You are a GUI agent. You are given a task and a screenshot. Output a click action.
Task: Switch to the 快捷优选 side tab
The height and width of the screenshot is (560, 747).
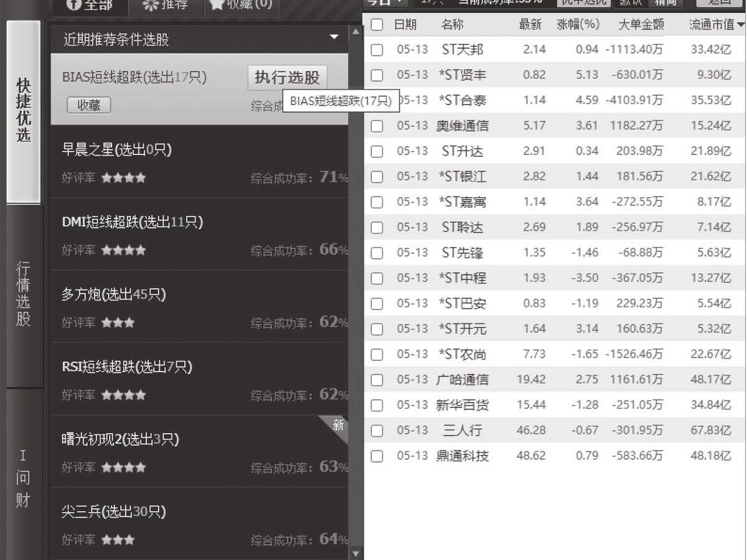pos(24,112)
